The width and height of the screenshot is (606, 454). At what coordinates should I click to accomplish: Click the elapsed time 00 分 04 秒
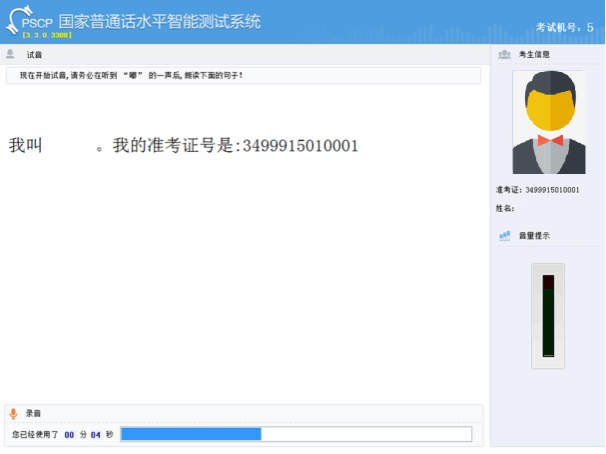click(x=85, y=434)
